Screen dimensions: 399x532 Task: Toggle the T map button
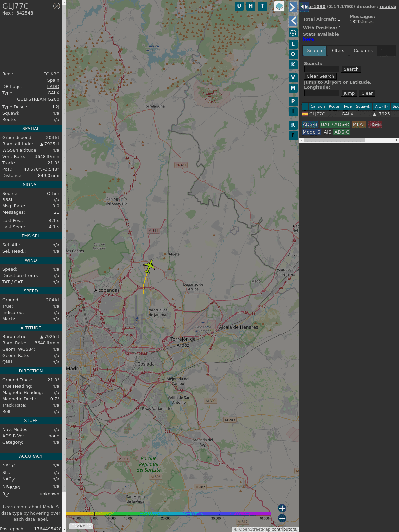pos(262,6)
